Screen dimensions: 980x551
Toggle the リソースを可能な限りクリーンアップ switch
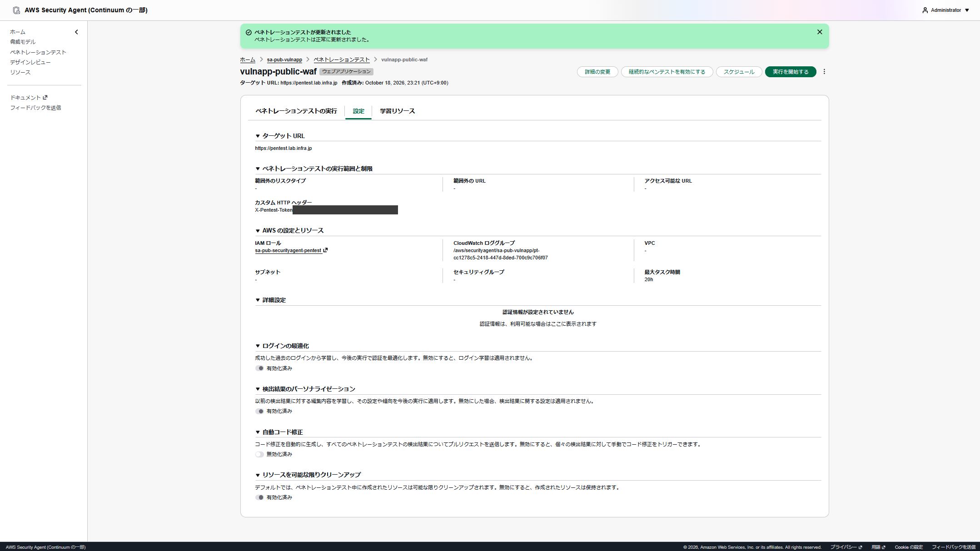click(x=259, y=497)
